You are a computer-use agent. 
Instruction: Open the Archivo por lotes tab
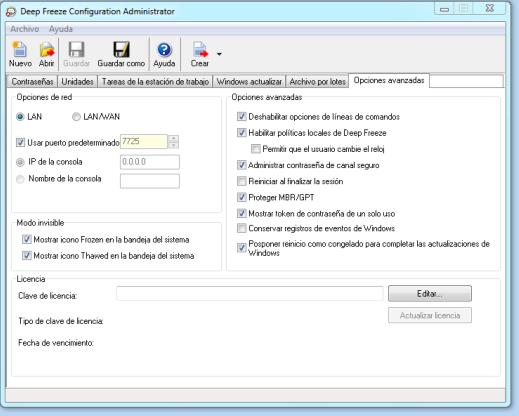tap(317, 82)
